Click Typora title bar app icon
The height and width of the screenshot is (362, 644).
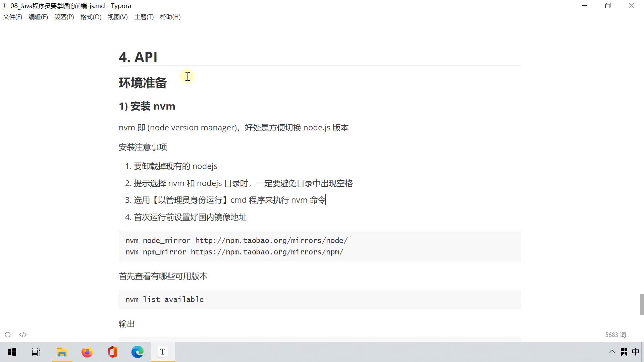pos(5,6)
